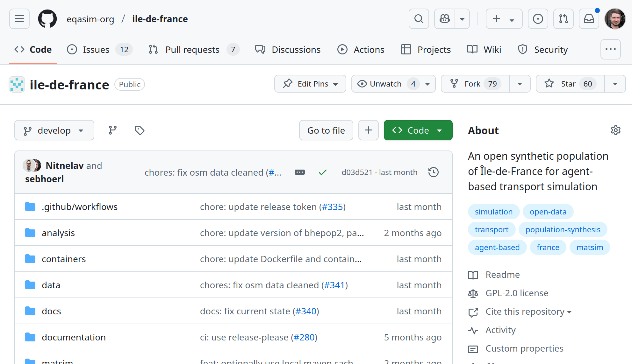Switch to the Pull requests tab
This screenshot has height=364, width=632.
click(x=192, y=50)
